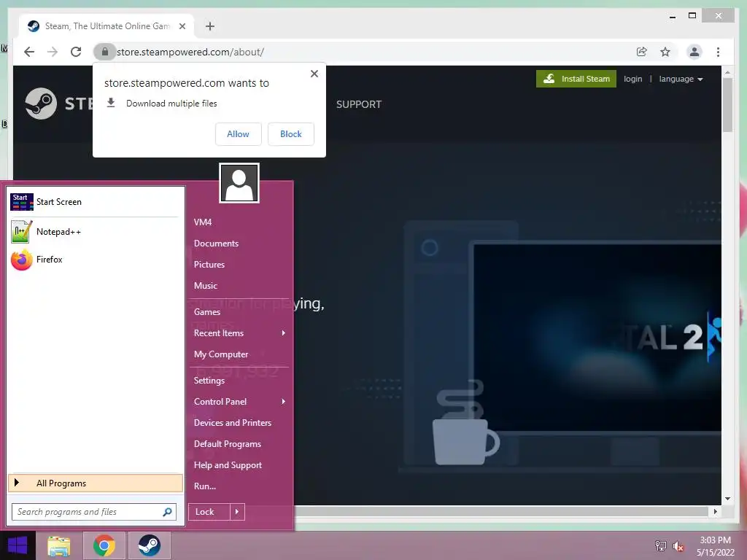This screenshot has width=747, height=560.
Task: Expand the arrow next to Lock
Action: tap(237, 512)
